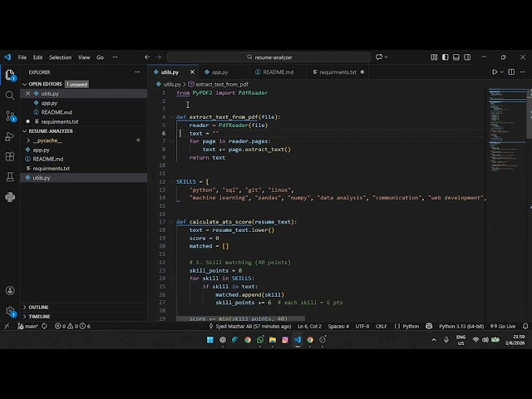Click Customize Layout icon
Image resolution: width=532 pixels, height=399 pixels.
click(434, 57)
